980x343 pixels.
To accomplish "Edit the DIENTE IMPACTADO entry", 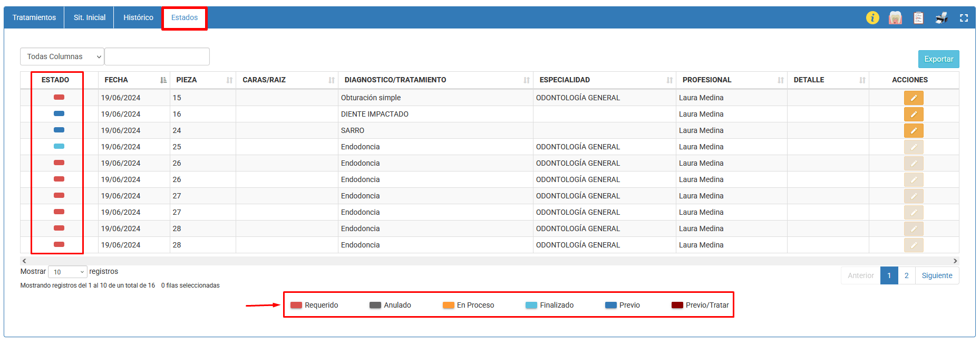I will click(x=913, y=114).
